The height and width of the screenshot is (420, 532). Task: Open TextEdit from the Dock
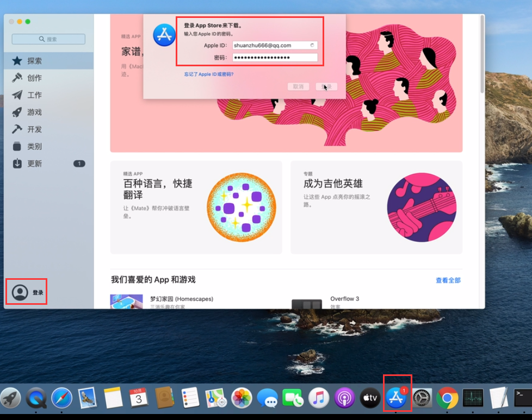click(499, 398)
